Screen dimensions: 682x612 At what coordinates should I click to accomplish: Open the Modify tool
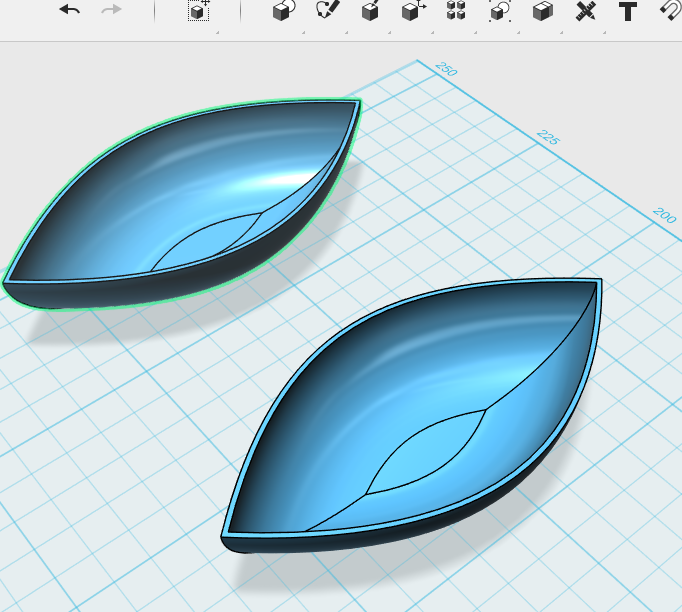[414, 10]
